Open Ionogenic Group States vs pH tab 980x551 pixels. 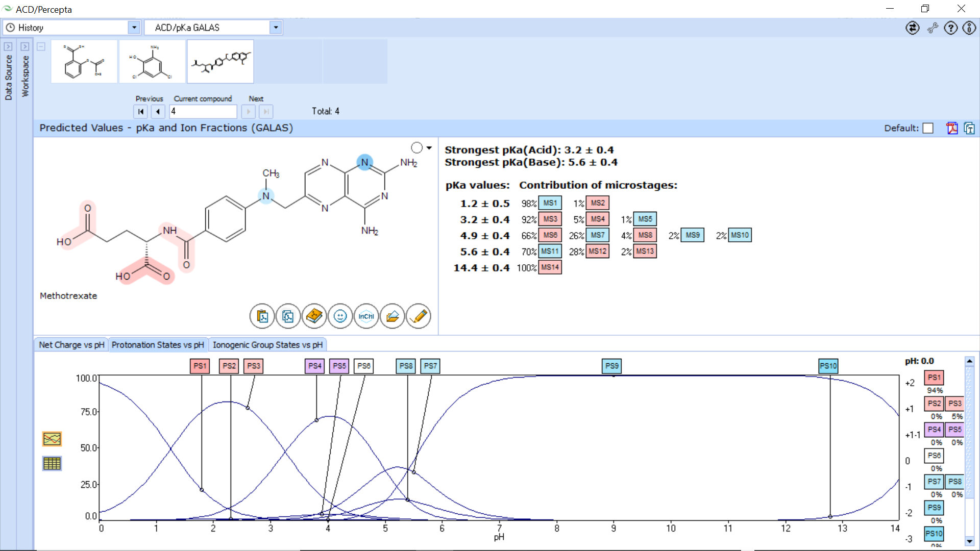(267, 345)
